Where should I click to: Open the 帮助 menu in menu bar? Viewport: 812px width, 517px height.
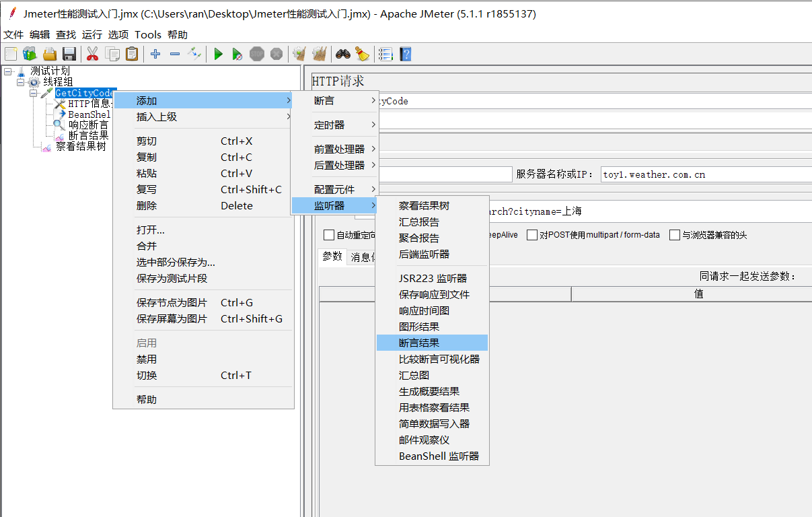click(178, 35)
